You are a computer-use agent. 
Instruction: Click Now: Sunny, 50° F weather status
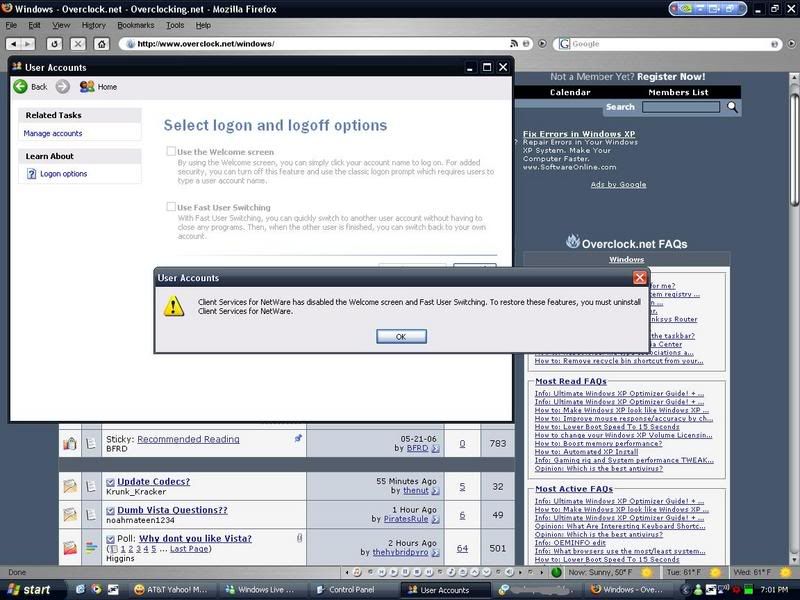[x=600, y=572]
